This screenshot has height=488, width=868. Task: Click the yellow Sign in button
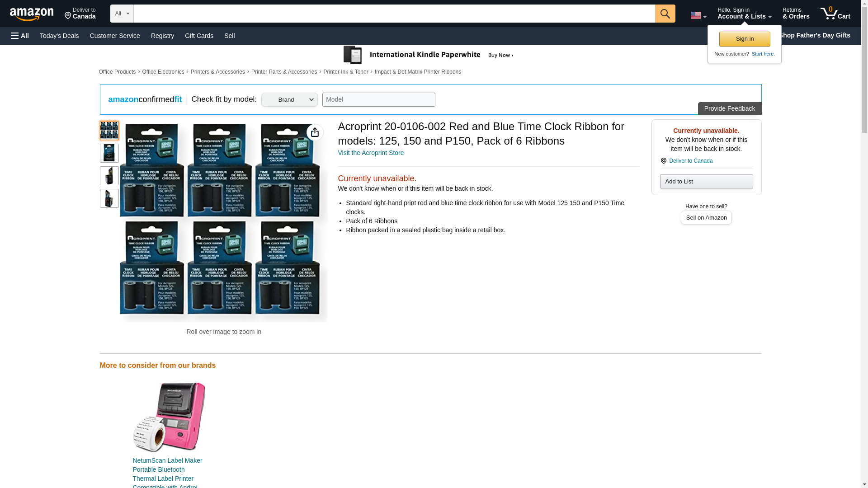point(744,39)
